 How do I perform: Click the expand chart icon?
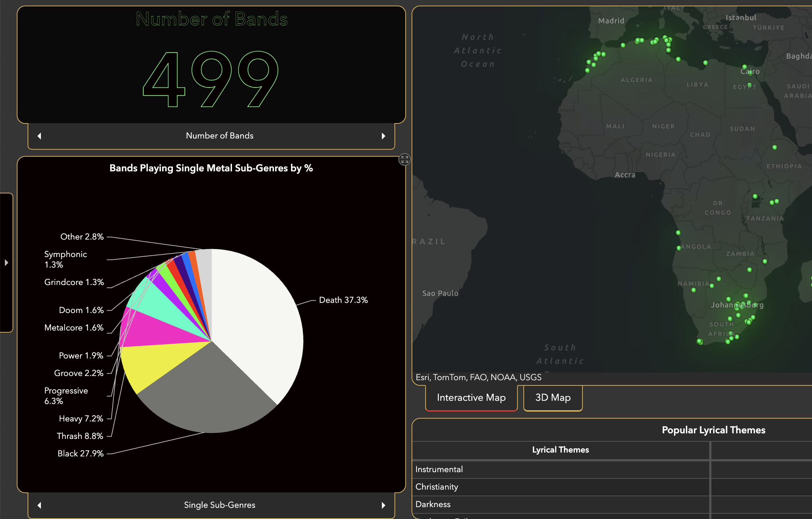tap(404, 160)
